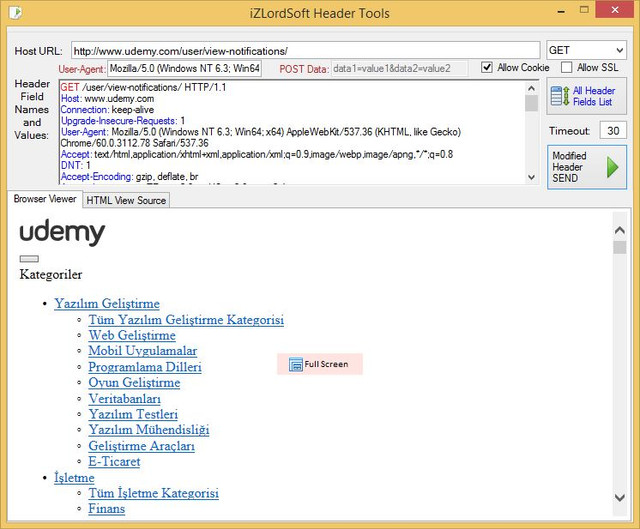Image resolution: width=640 pixels, height=529 pixels.
Task: Open the Finans link
Action: pyautogui.click(x=107, y=509)
